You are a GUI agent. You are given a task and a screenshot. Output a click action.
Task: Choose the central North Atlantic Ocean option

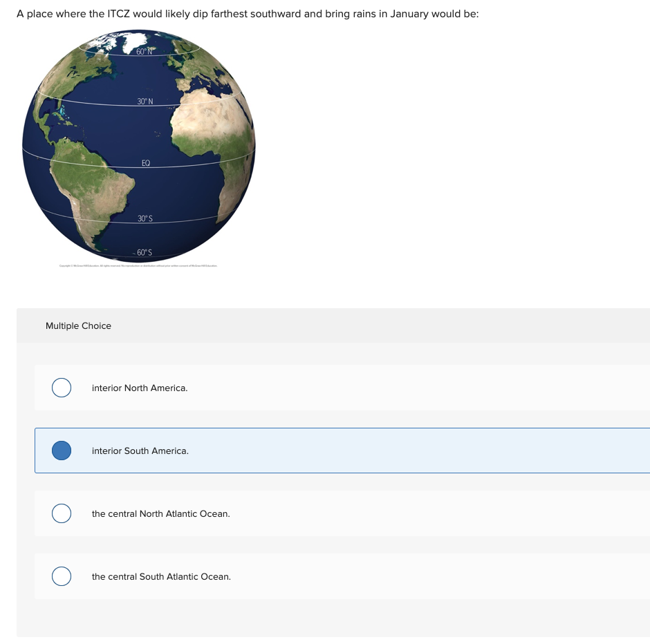click(x=61, y=513)
